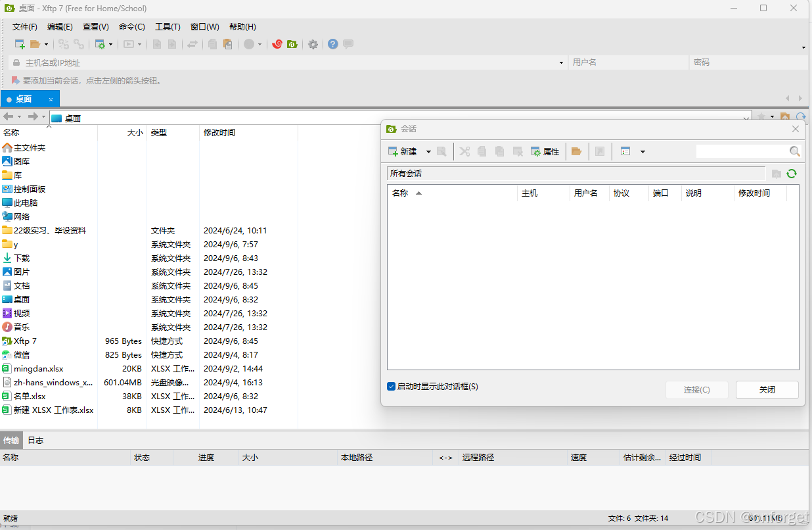Click the 用户名 username field
The height and width of the screenshot is (530, 812).
[629, 62]
